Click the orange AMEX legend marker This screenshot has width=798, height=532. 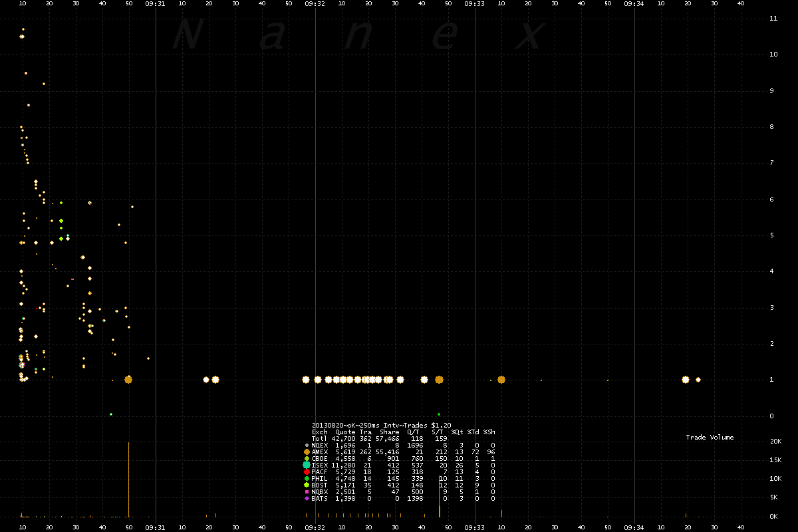coord(307,452)
